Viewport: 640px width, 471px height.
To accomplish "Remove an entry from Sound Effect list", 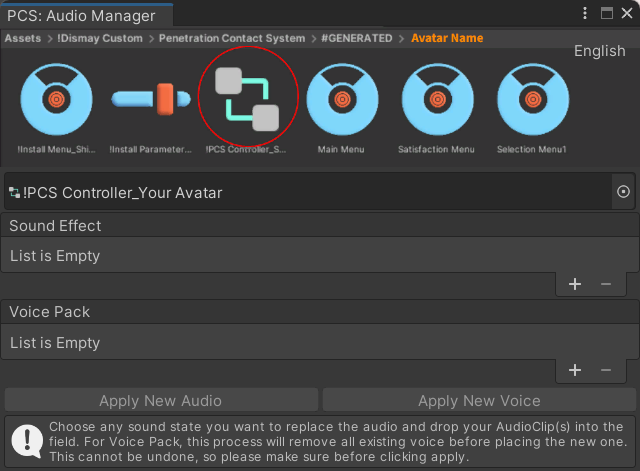I will (x=606, y=284).
